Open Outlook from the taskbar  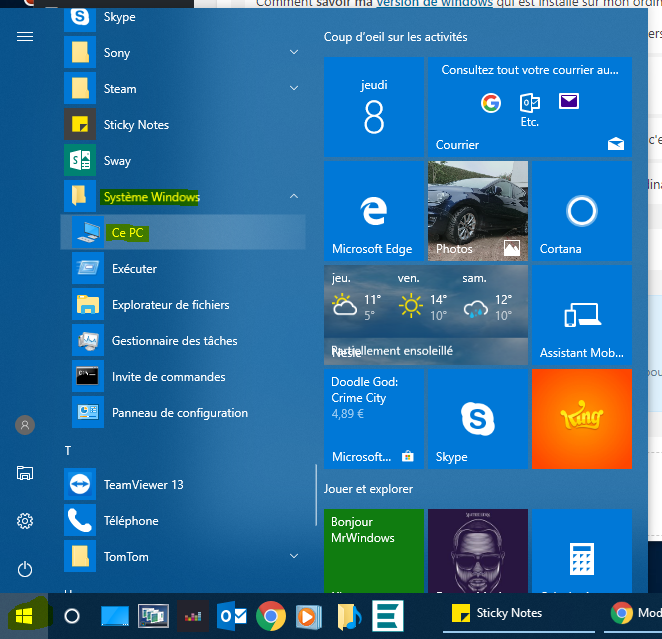tap(232, 617)
